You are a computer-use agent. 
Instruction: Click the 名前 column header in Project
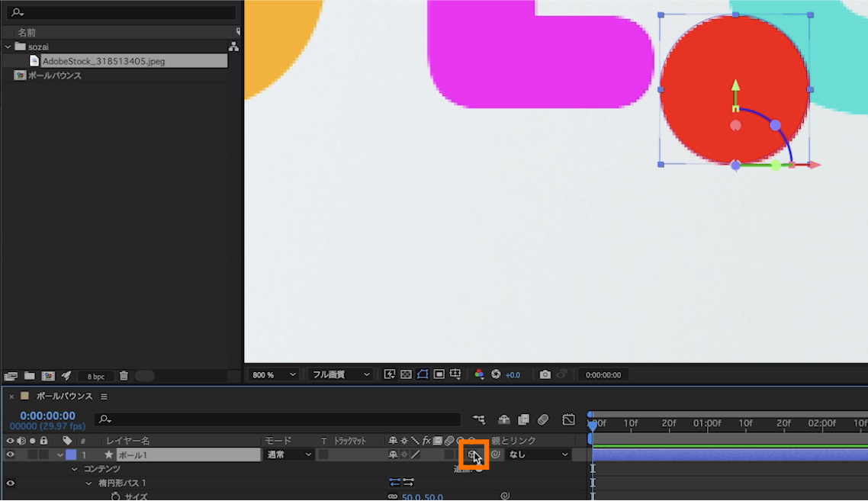[x=27, y=33]
